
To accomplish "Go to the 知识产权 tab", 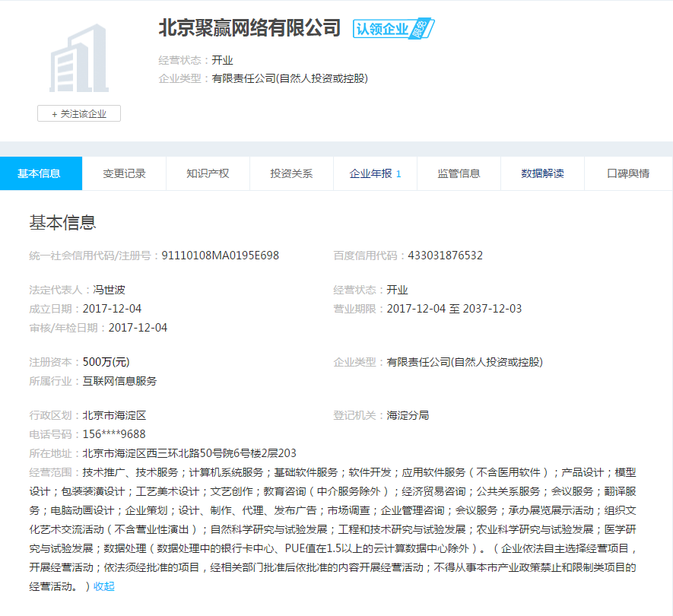I will (208, 173).
